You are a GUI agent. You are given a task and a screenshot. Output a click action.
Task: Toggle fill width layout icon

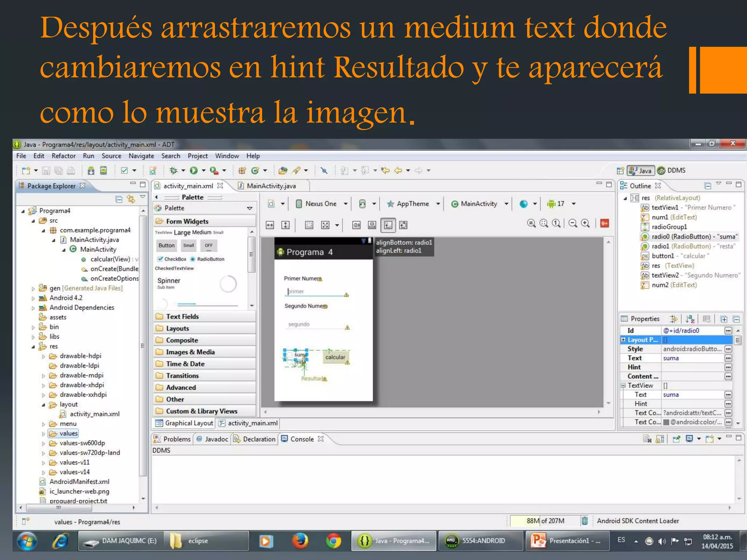point(270,225)
